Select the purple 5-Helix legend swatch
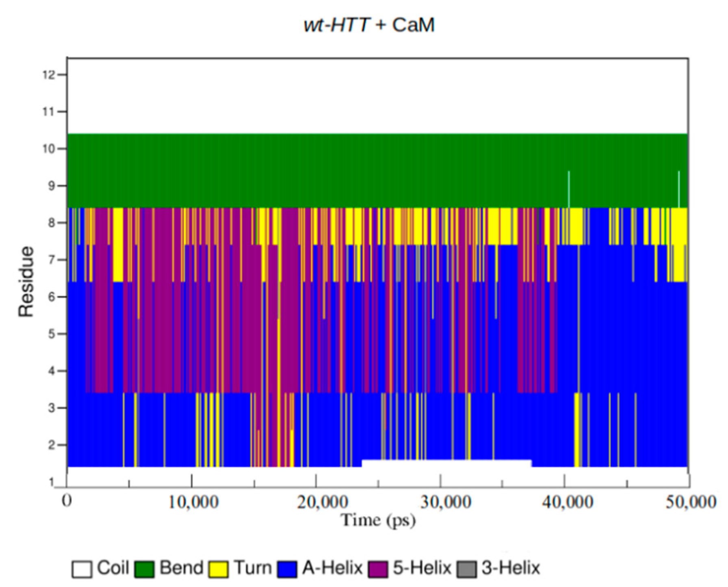 pos(378,569)
